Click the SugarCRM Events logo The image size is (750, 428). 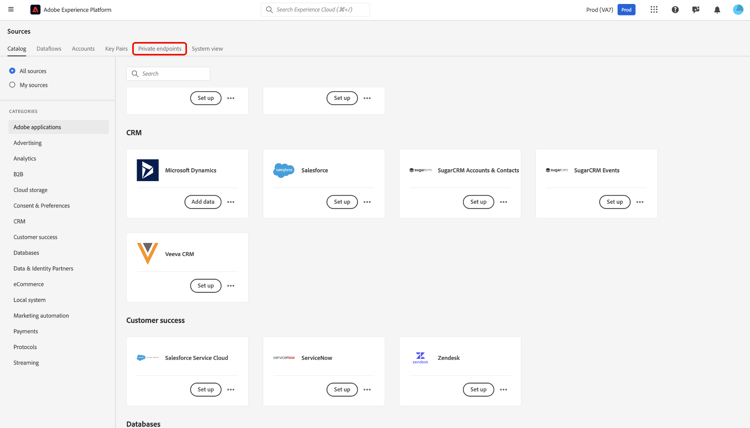click(x=557, y=170)
